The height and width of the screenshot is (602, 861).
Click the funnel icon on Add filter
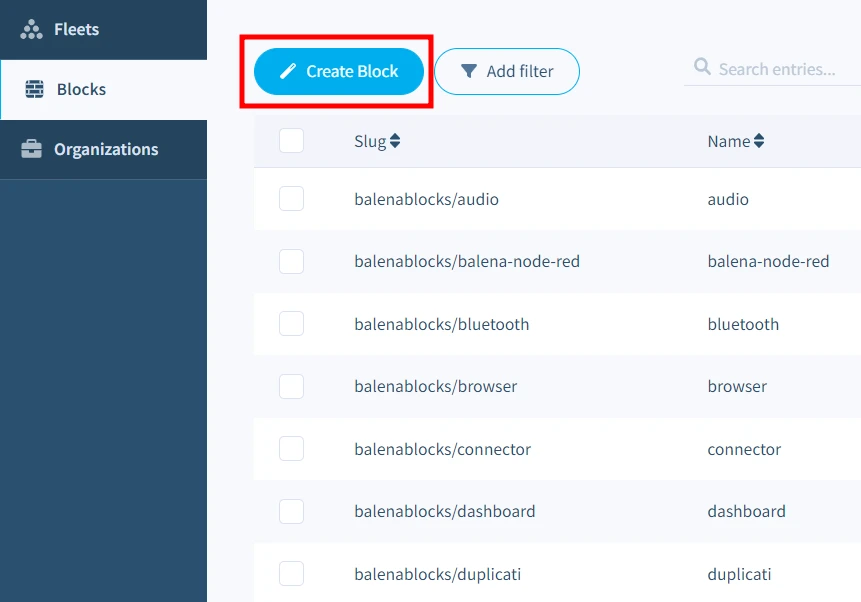(x=468, y=71)
